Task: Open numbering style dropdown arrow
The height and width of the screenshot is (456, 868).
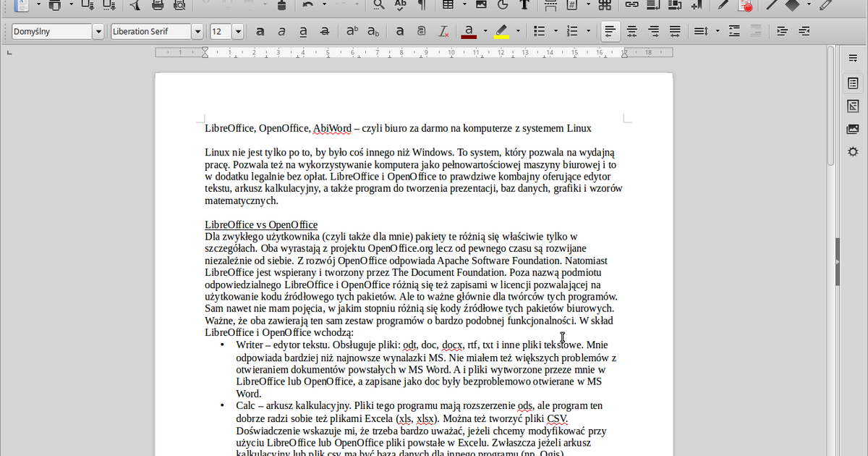Action: click(x=589, y=32)
